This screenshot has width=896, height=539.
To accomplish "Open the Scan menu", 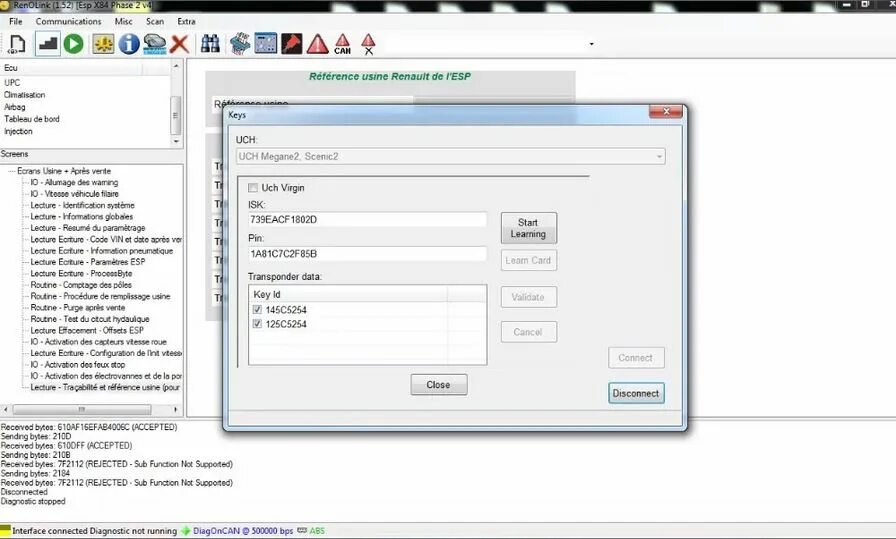I will pos(155,21).
